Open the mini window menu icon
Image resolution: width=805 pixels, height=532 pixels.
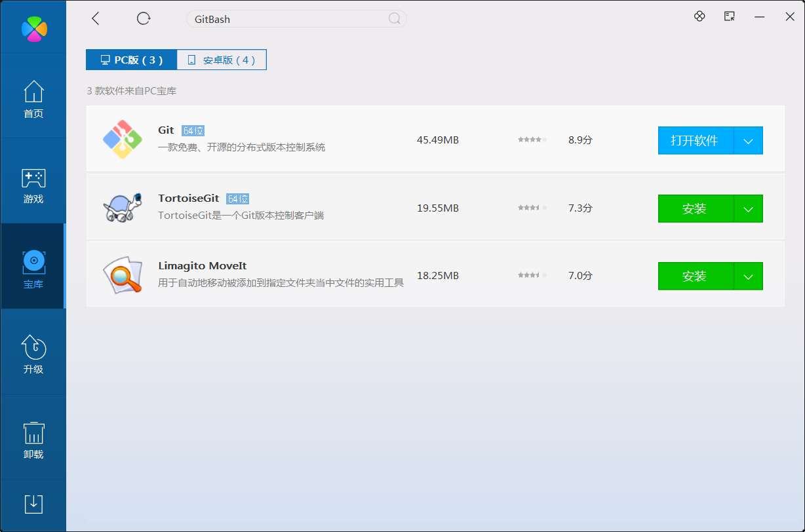[x=730, y=16]
